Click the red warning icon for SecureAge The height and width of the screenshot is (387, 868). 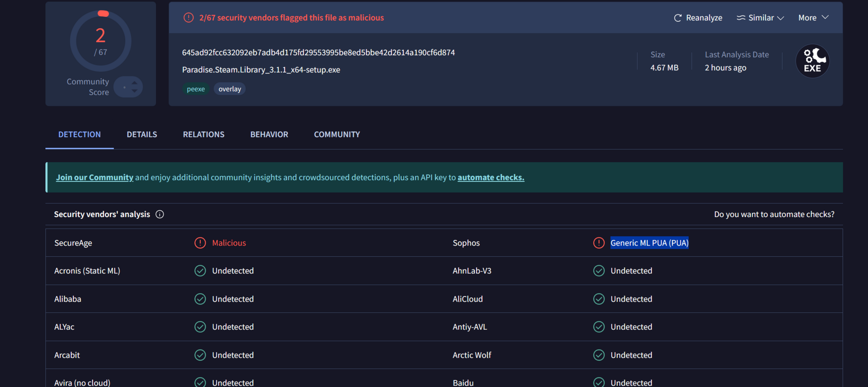[x=200, y=243]
